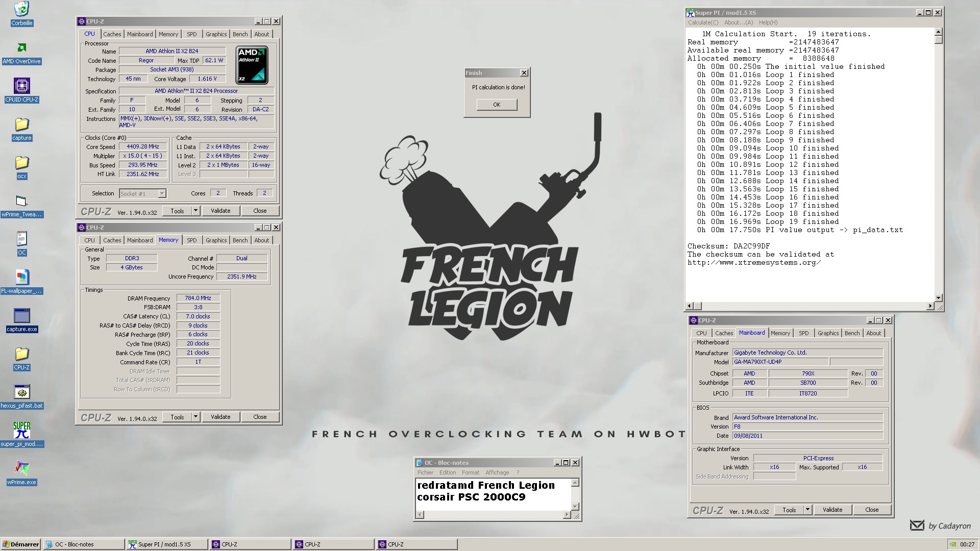Image resolution: width=980 pixels, height=551 pixels.
Task: Click the Checksum: DA2C99DF line
Action: pyautogui.click(x=728, y=246)
